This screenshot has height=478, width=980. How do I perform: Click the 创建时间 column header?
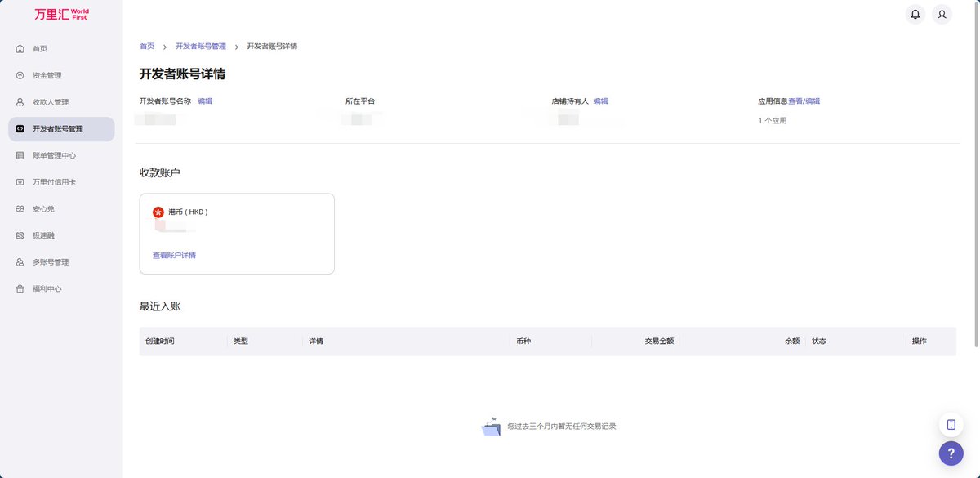(160, 342)
